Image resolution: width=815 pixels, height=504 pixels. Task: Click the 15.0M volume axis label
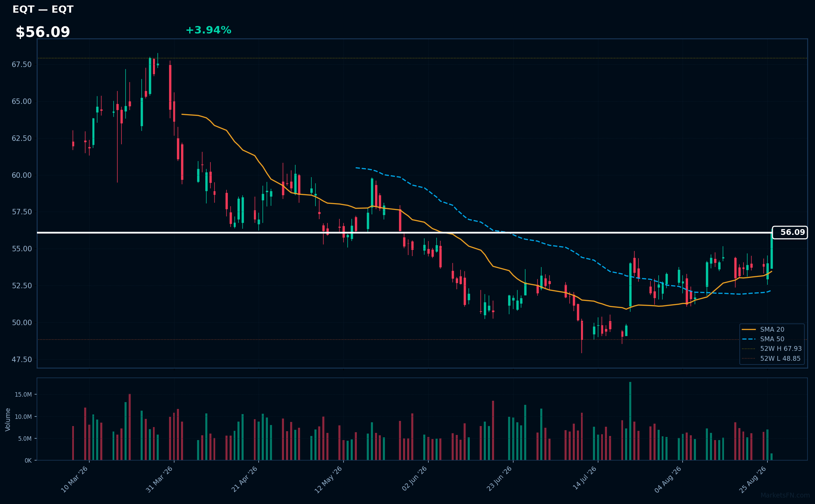pos(23,395)
